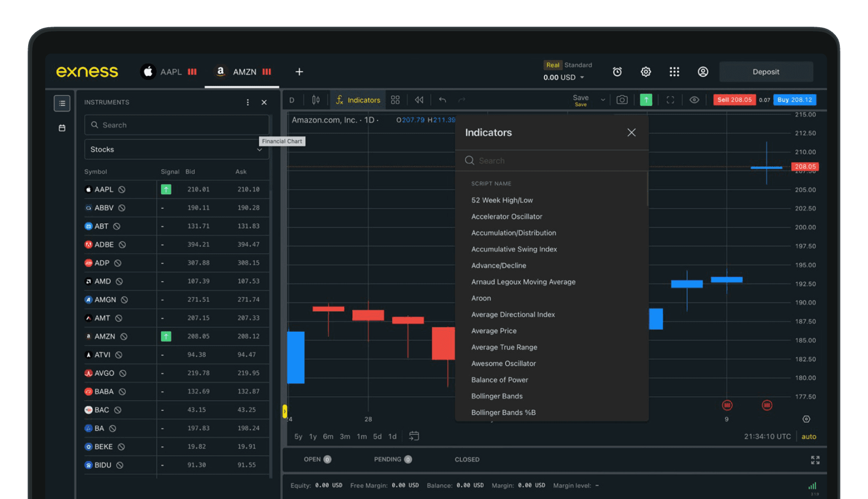Toggle the green signal arrow button
Viewport: 868px width, 499px height.
[646, 100]
